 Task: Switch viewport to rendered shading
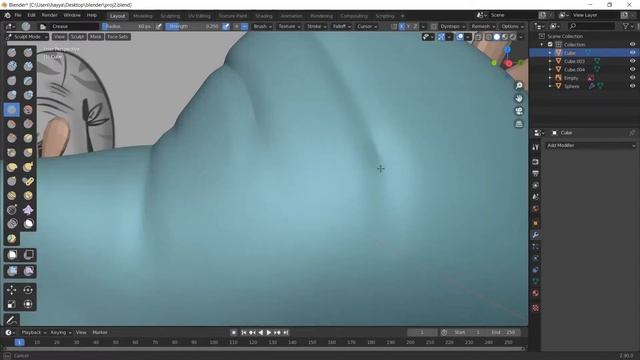tap(513, 37)
